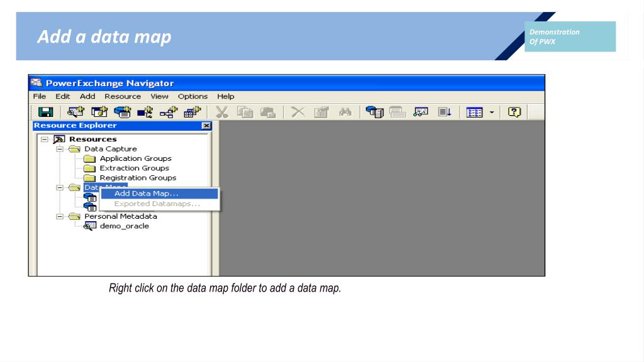Select the Personal Metadata folder
644x362 pixels.
tap(120, 216)
